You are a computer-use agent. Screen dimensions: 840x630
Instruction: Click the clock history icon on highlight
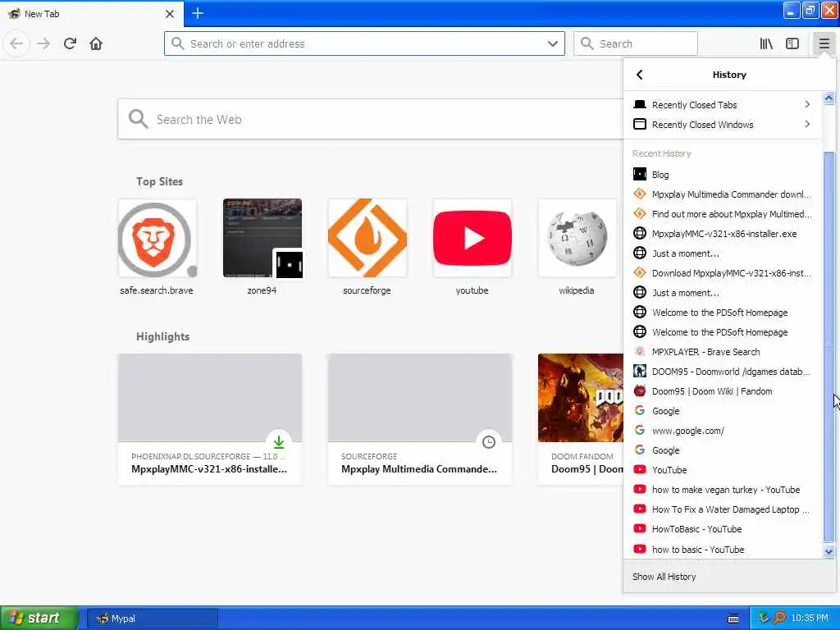[489, 442]
